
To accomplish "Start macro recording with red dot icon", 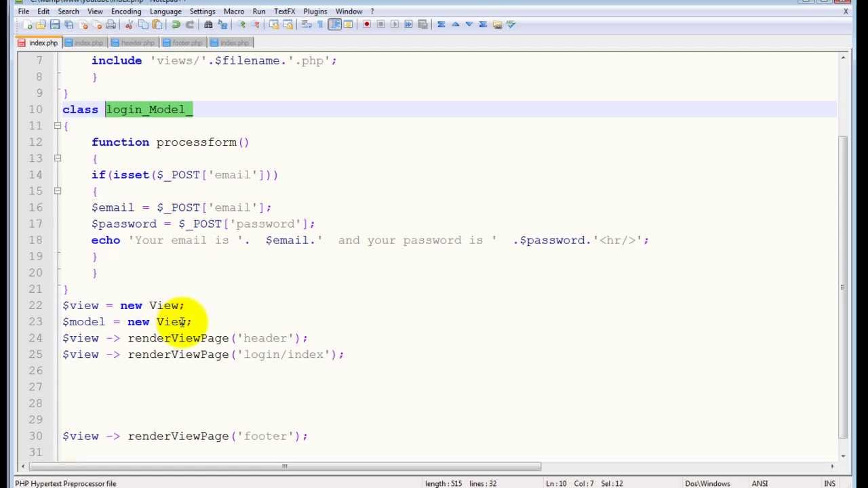I will click(x=367, y=24).
